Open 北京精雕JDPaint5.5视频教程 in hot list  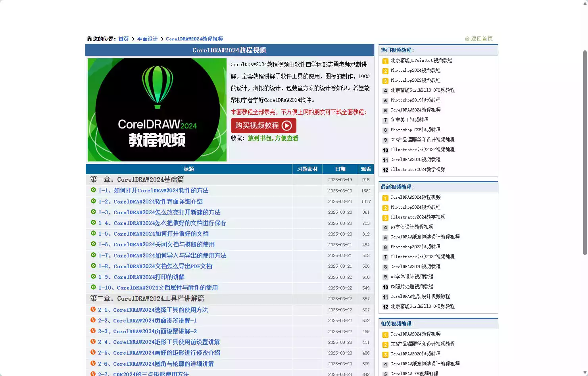coord(421,61)
